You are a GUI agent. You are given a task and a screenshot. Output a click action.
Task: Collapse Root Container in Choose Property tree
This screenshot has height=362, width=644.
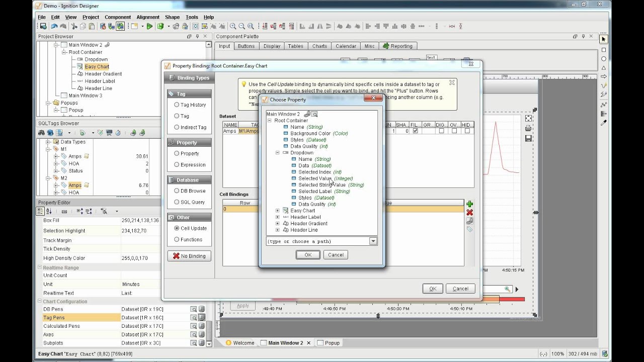(x=269, y=121)
